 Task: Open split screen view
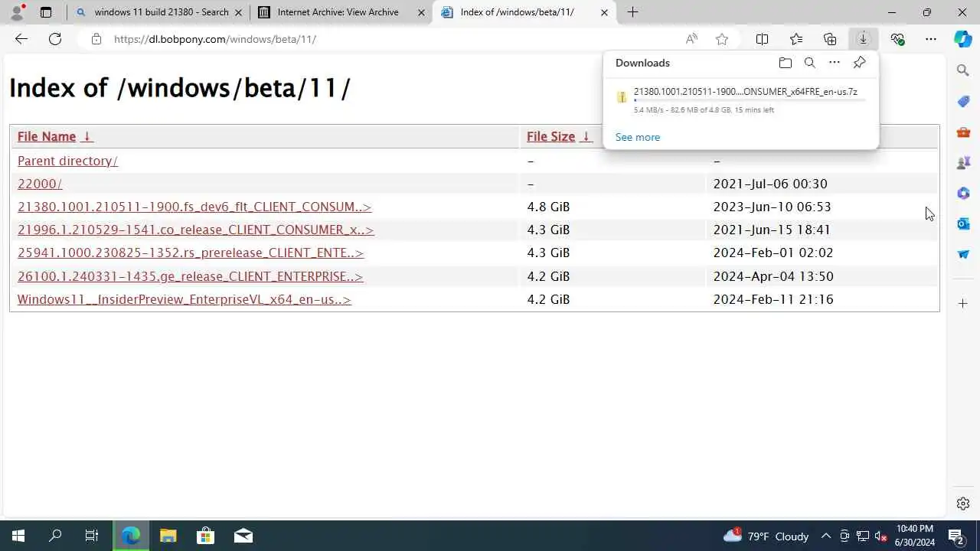tap(763, 39)
